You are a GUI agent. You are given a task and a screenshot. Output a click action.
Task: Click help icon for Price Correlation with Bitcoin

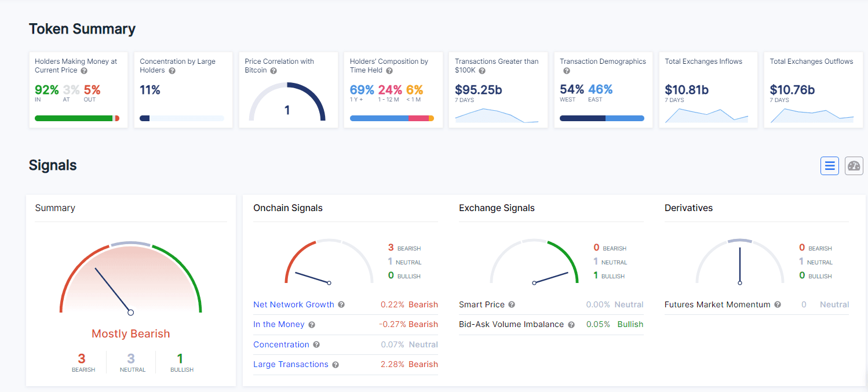click(273, 71)
